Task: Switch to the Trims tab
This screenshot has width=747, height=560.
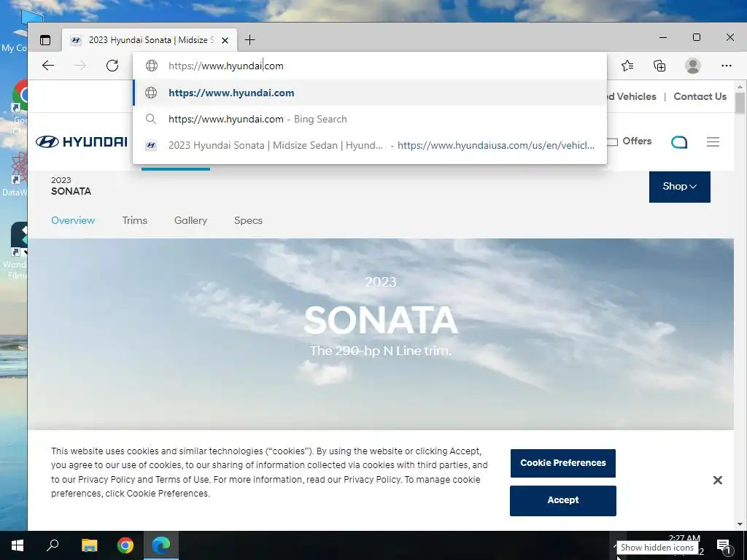Action: pos(134,220)
